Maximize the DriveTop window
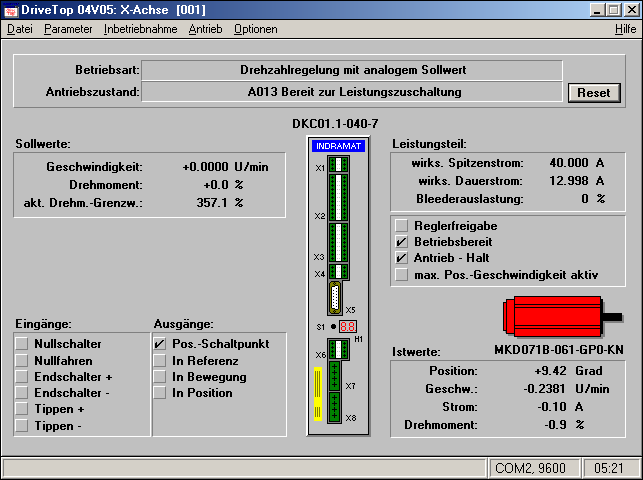643x480 pixels. click(614, 10)
